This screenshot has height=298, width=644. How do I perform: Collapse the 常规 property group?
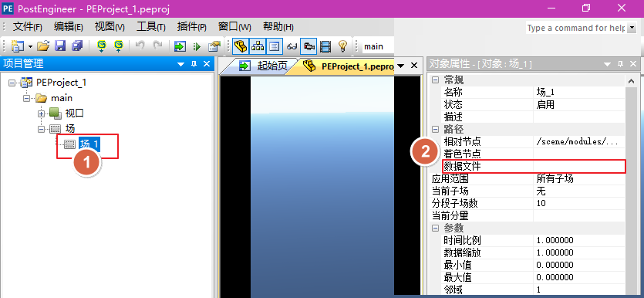pos(435,80)
